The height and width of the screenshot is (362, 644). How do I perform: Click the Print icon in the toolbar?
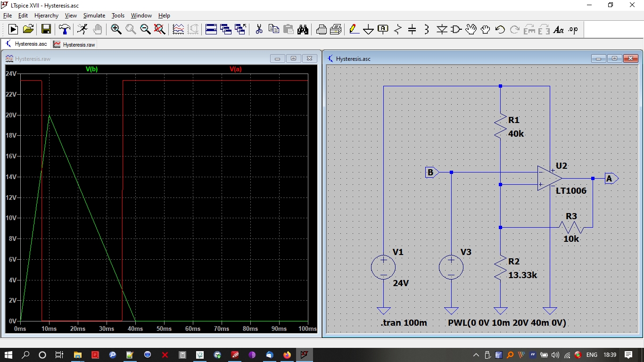(336, 29)
